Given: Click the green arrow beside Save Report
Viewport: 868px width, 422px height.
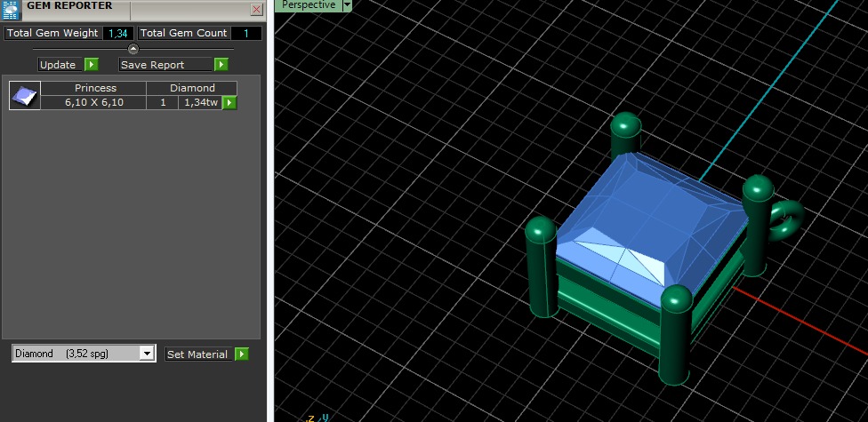Looking at the screenshot, I should (x=221, y=65).
